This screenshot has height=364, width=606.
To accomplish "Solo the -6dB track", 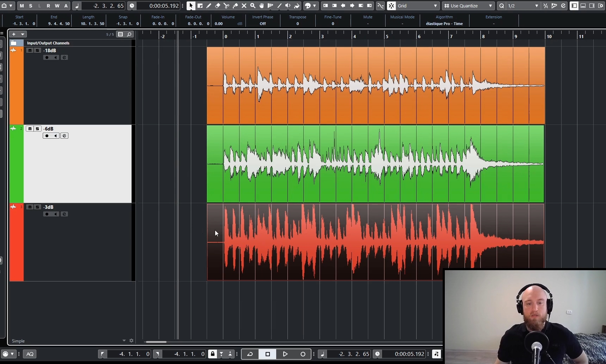I will pyautogui.click(x=37, y=129).
